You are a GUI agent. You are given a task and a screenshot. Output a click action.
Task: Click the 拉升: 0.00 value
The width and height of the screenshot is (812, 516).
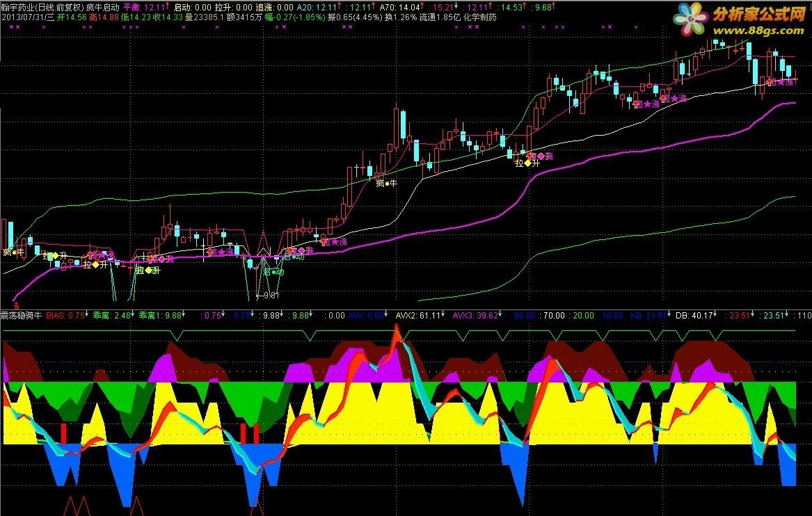click(x=234, y=7)
